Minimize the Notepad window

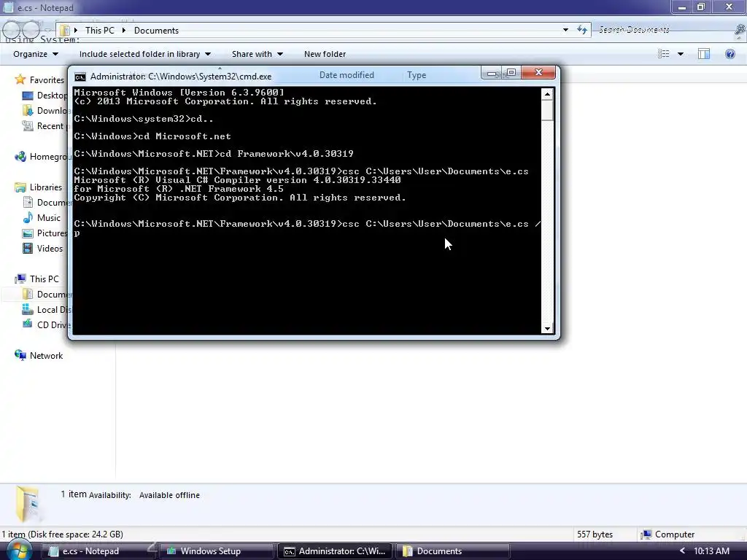pos(682,7)
